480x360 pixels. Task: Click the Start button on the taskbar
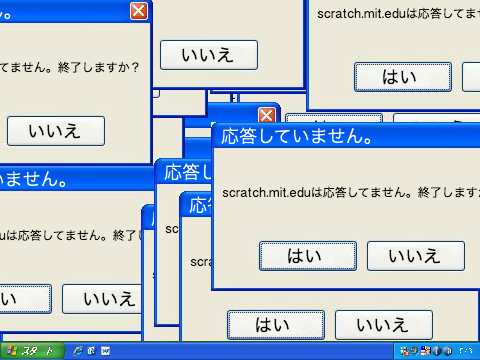click(x=32, y=351)
